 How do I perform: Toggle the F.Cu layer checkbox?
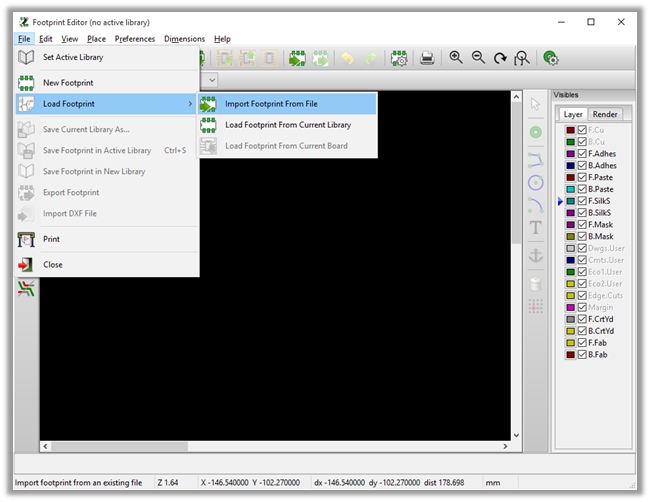click(x=582, y=130)
